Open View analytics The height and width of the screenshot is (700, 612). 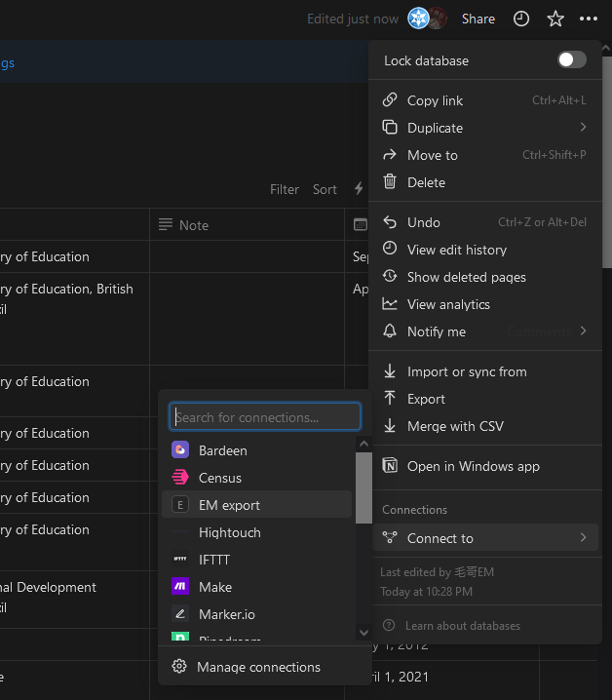click(x=485, y=304)
